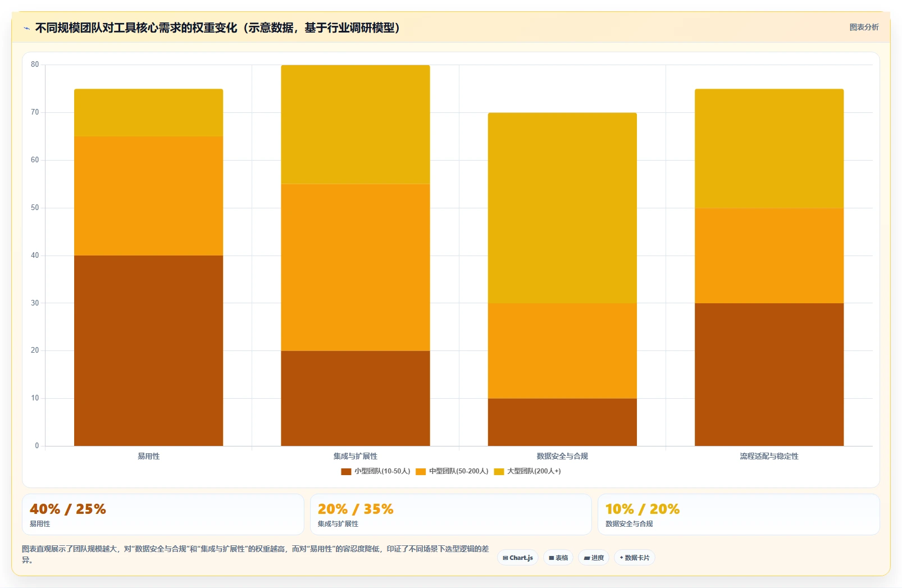This screenshot has width=902, height=588.
Task: Click the 40% / 25% stat value
Action: [x=68, y=509]
